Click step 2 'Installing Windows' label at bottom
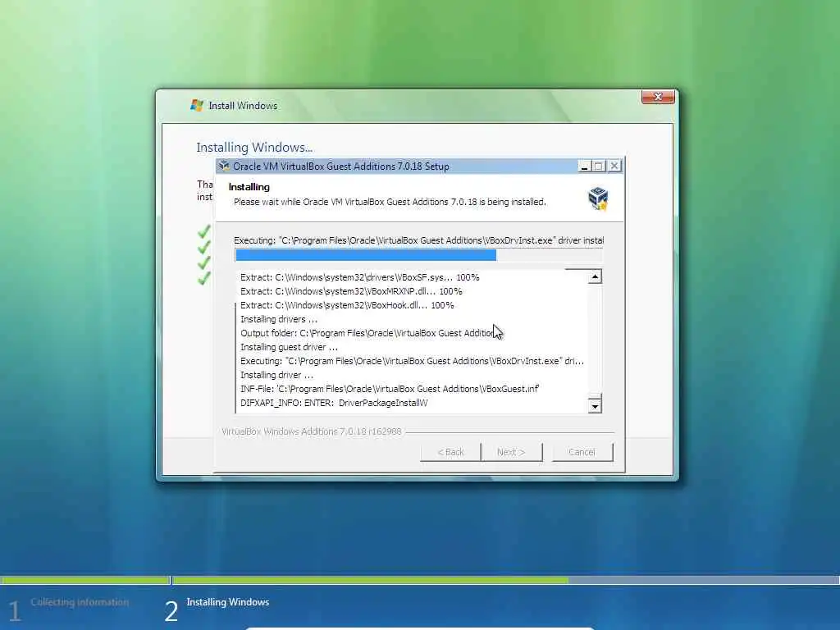This screenshot has height=630, width=840. pyautogui.click(x=228, y=602)
